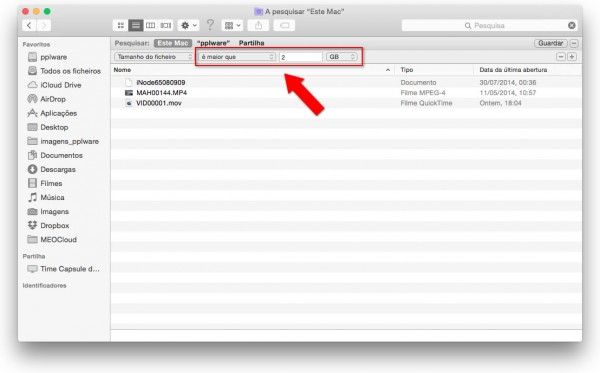Open pplware home in the sidebar

(x=54, y=57)
